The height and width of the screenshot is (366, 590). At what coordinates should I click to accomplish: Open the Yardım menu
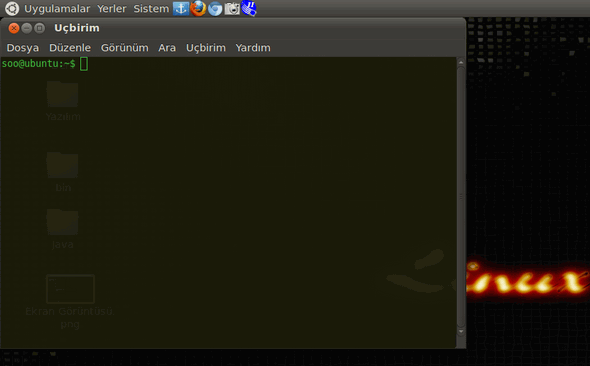pos(253,48)
